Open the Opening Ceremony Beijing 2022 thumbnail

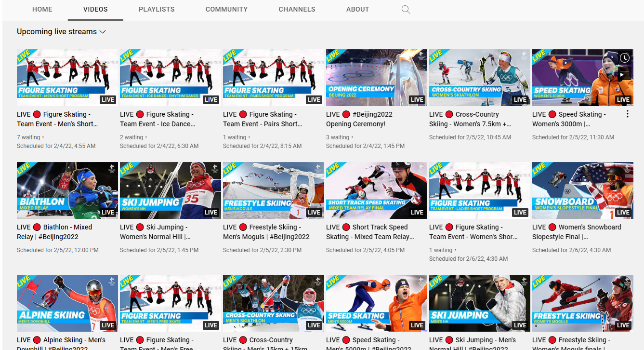pyautogui.click(x=376, y=77)
